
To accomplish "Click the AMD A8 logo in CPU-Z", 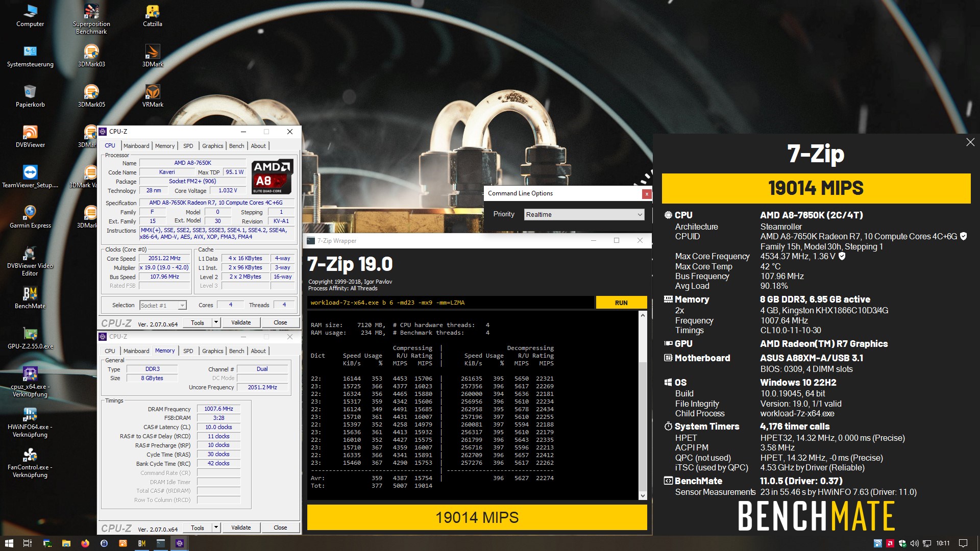I will [272, 177].
